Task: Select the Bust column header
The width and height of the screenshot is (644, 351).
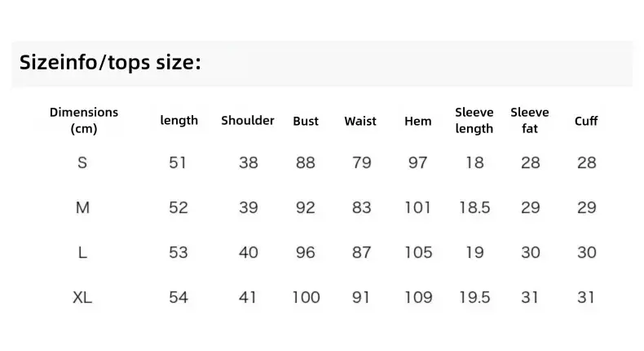Action: click(306, 121)
